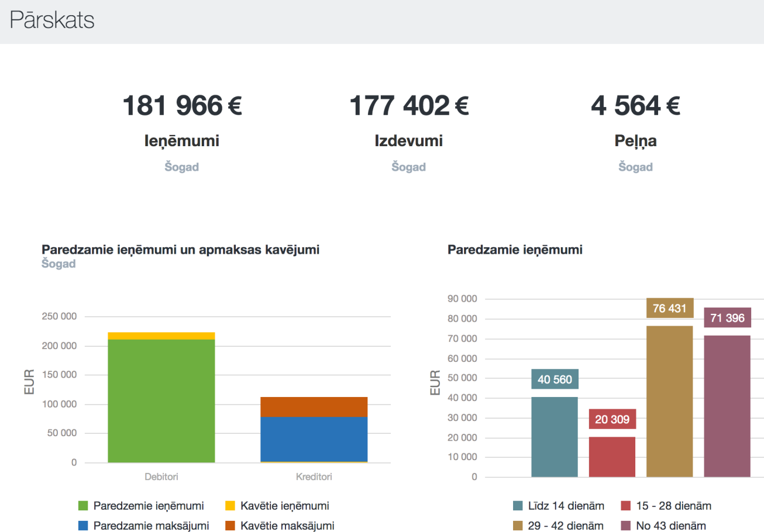The image size is (764, 532).
Task: Toggle green Paredzamie ieņēmumi legend swatch
Action: [83, 506]
